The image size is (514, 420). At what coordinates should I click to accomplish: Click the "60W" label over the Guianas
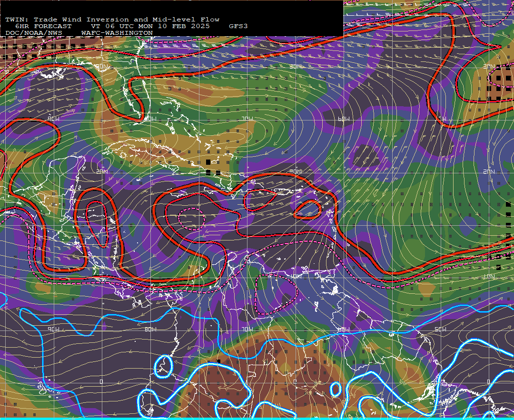(344, 329)
